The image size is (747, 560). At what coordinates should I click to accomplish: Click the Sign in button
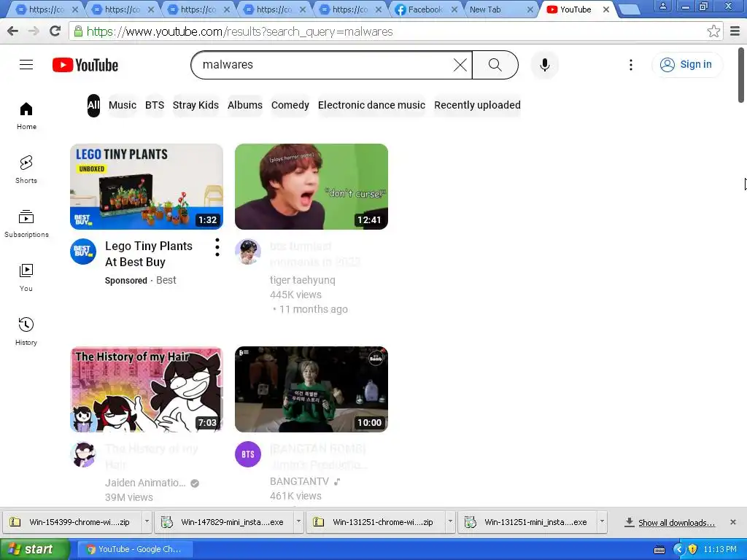point(687,65)
